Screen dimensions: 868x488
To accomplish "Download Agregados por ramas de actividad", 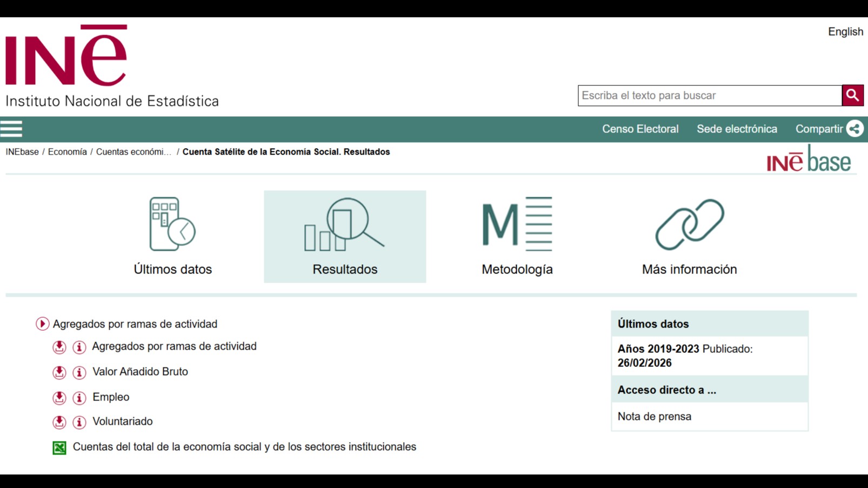I will click(59, 347).
